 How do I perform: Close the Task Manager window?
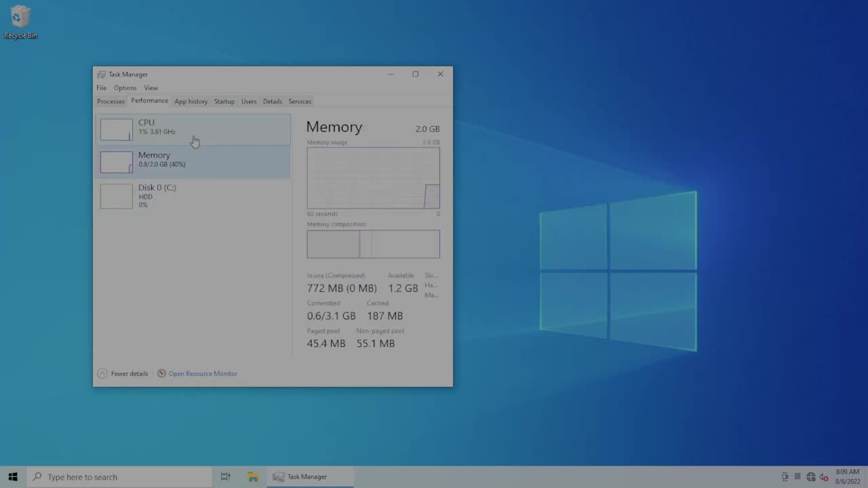click(x=440, y=74)
